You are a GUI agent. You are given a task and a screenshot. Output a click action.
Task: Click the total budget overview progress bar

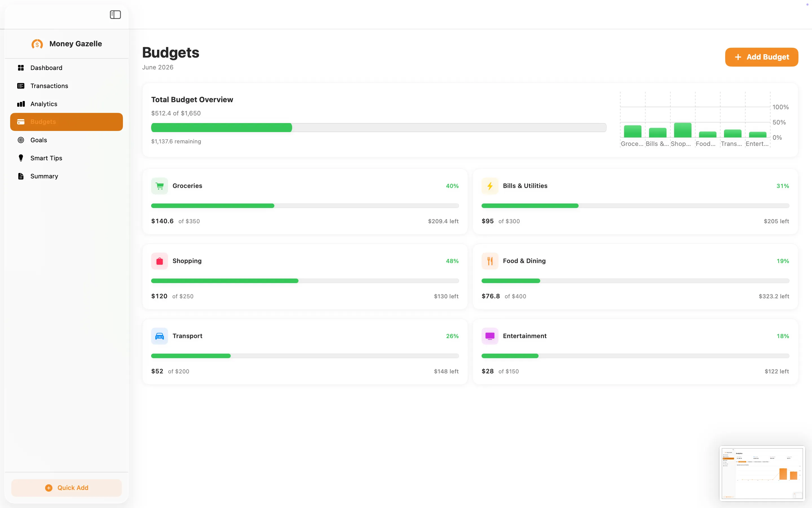[378, 128]
